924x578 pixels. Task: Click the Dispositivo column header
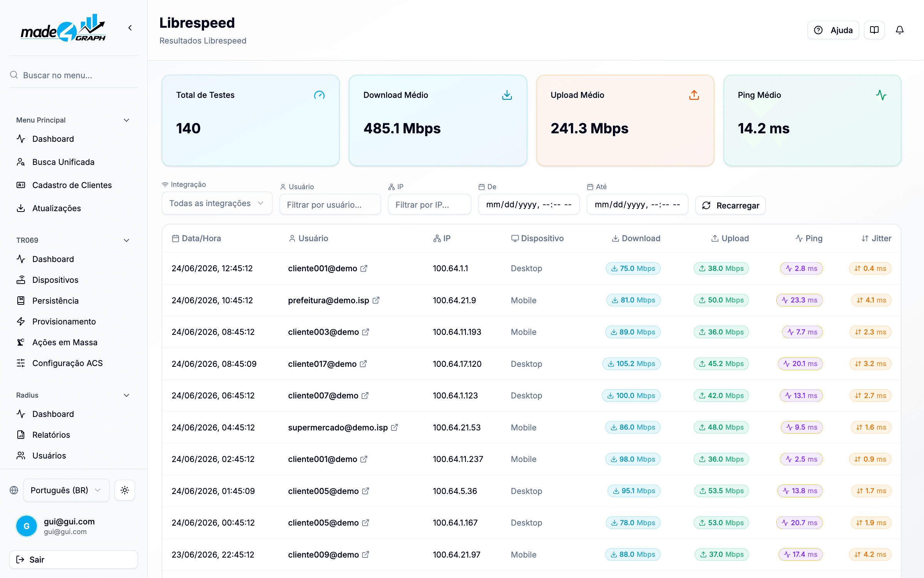[x=537, y=239]
